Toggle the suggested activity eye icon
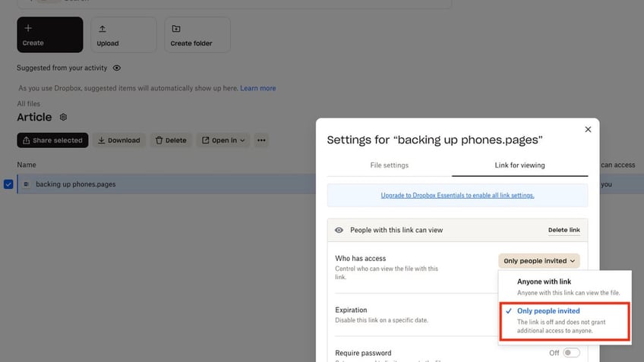This screenshot has width=644, height=362. 117,68
